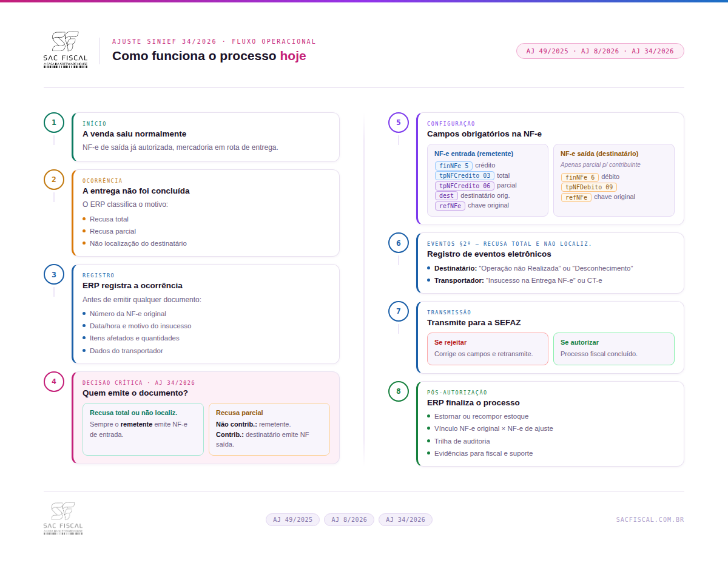This screenshot has height=571, width=728.
Task: Click the footer AJ 49/2025 chip
Action: tap(292, 519)
